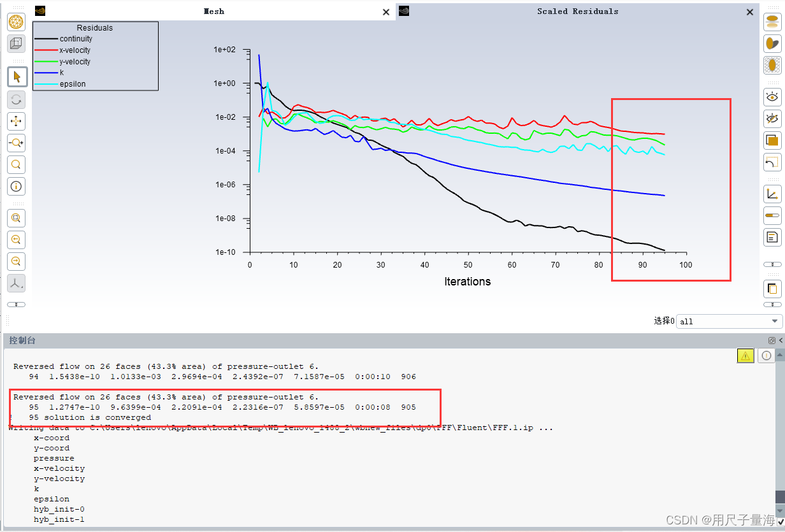Click the mesh-overlay surface display icon
The width and height of the screenshot is (785, 532).
tap(772, 65)
